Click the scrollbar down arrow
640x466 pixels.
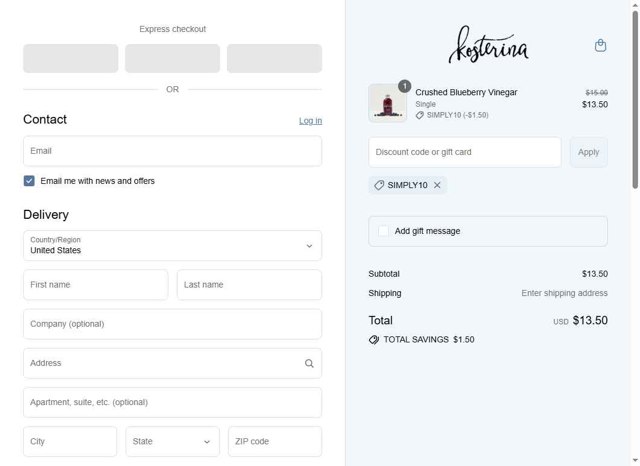coord(635,461)
